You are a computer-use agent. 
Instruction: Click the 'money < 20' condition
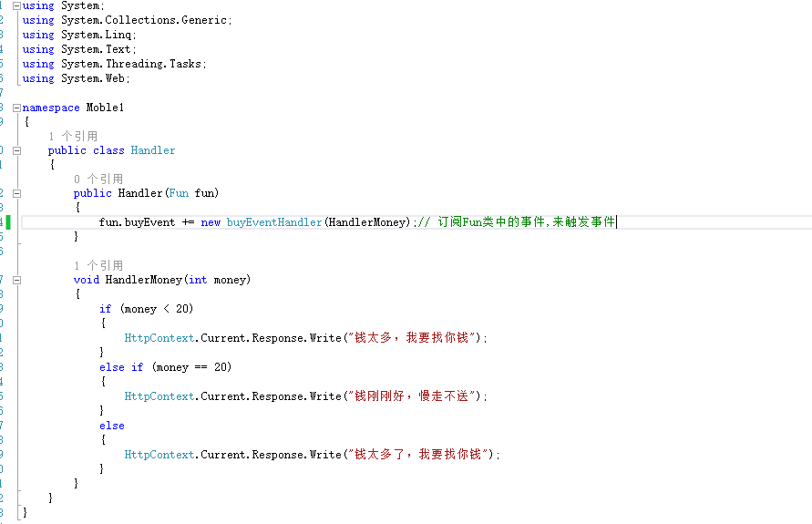(x=157, y=309)
